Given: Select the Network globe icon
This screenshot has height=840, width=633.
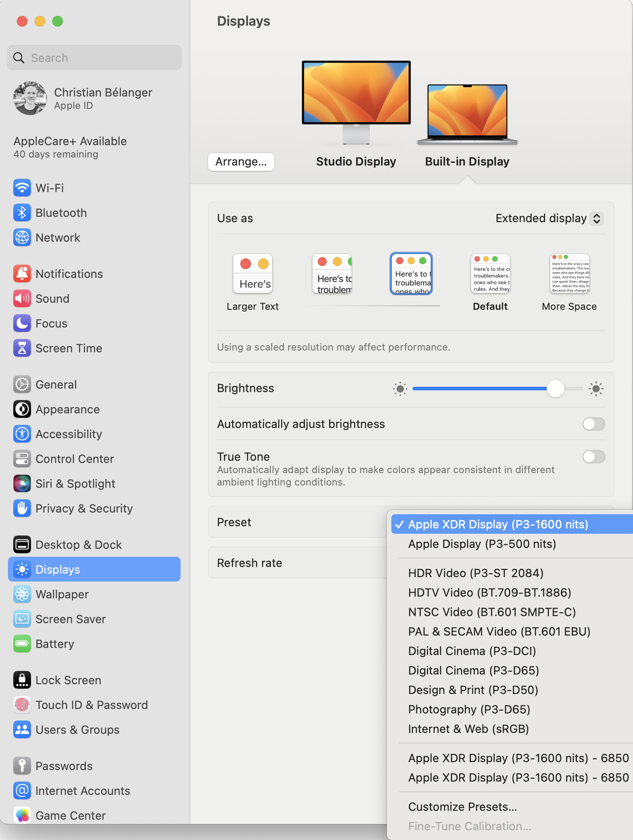Looking at the screenshot, I should (x=22, y=237).
